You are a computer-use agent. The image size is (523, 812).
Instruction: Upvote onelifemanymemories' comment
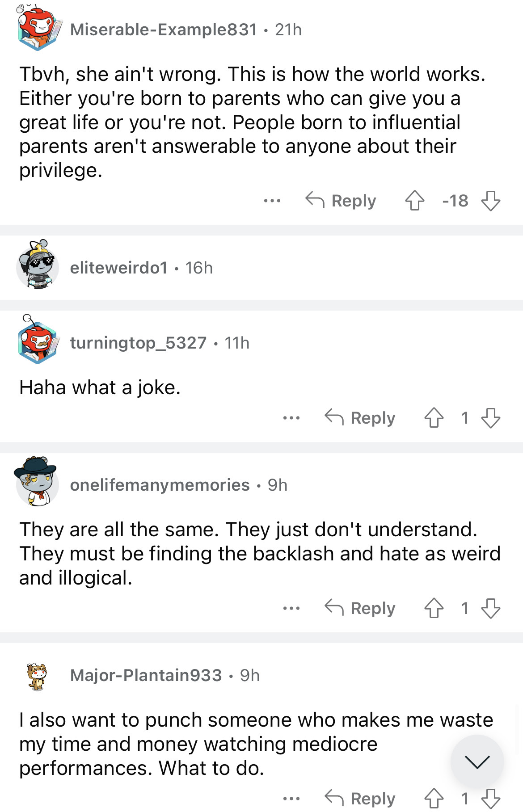[434, 608]
